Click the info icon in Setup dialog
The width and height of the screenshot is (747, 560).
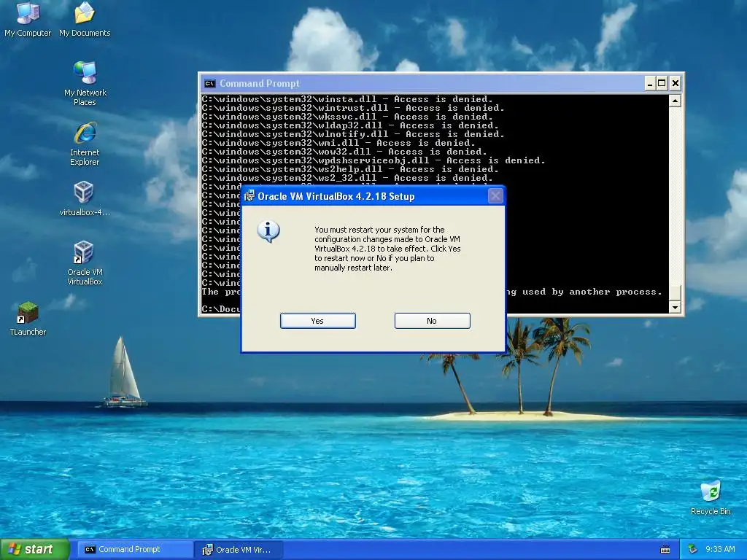268,231
